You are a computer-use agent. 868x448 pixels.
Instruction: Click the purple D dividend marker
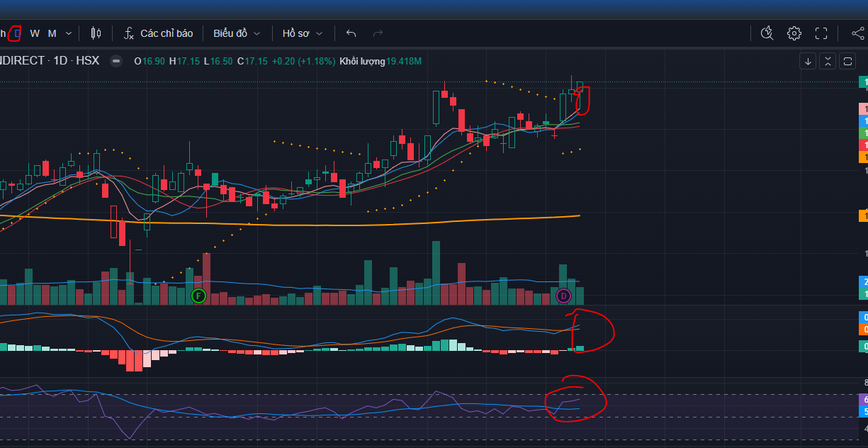[x=564, y=296]
